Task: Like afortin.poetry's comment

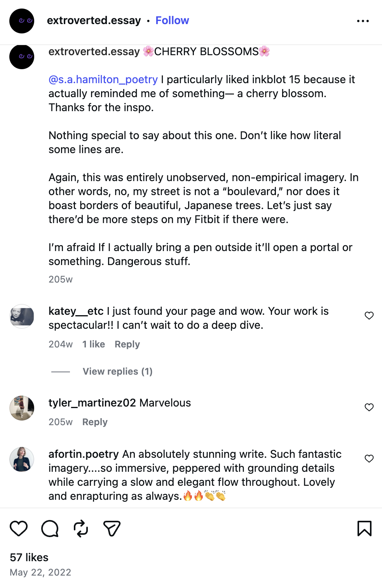Action: tap(369, 459)
